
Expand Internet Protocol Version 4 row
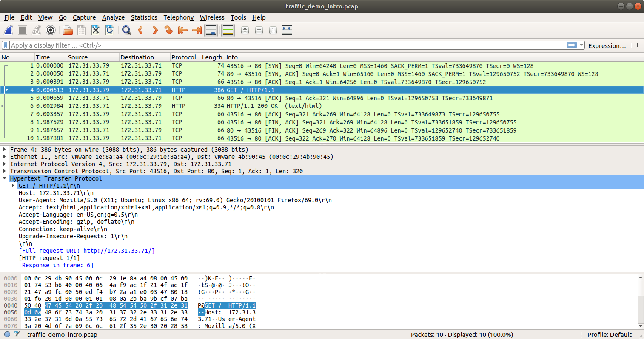(x=5, y=164)
